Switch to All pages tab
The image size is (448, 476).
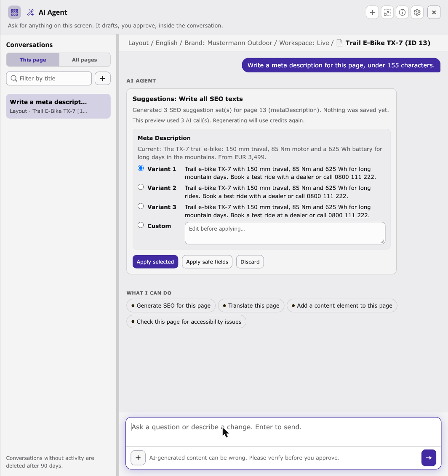[x=85, y=60]
